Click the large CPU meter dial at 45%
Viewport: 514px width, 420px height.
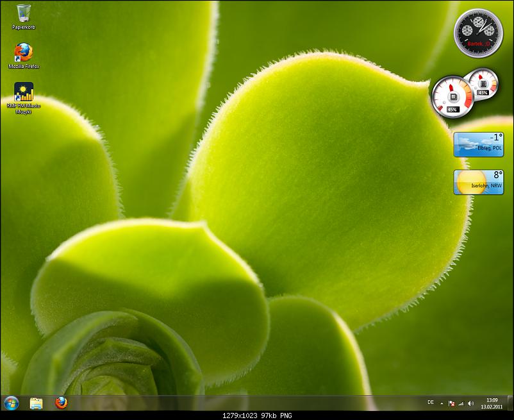(452, 96)
